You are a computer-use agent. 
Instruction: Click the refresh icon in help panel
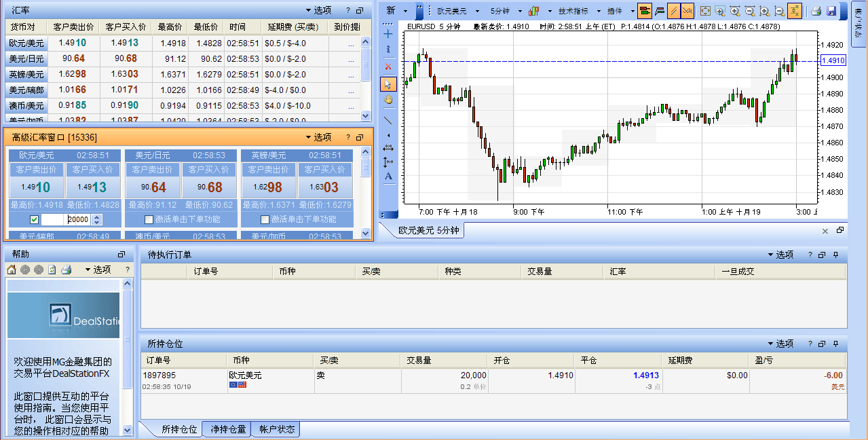52,270
